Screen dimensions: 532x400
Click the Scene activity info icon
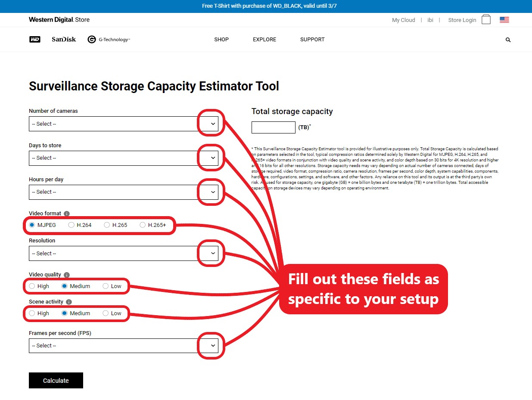69,302
